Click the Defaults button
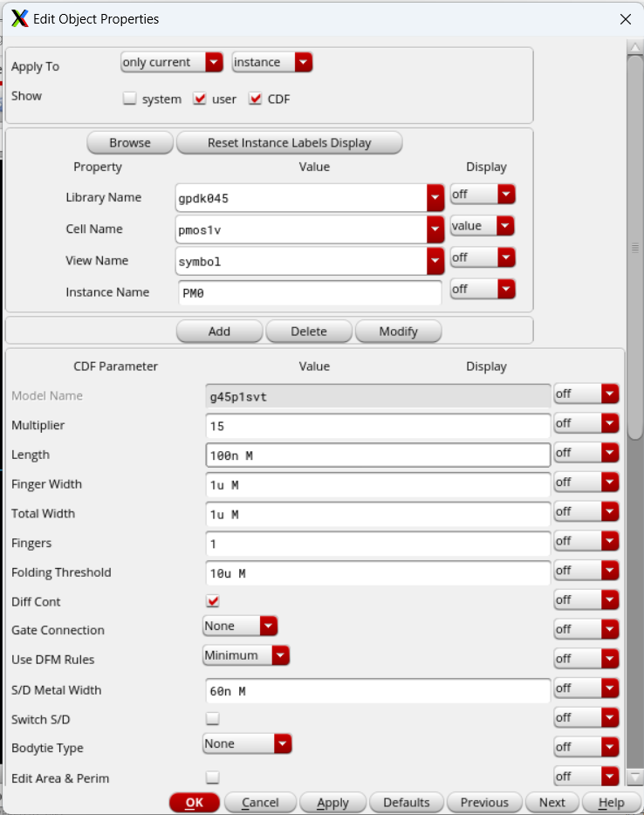The width and height of the screenshot is (644, 815). (x=407, y=803)
